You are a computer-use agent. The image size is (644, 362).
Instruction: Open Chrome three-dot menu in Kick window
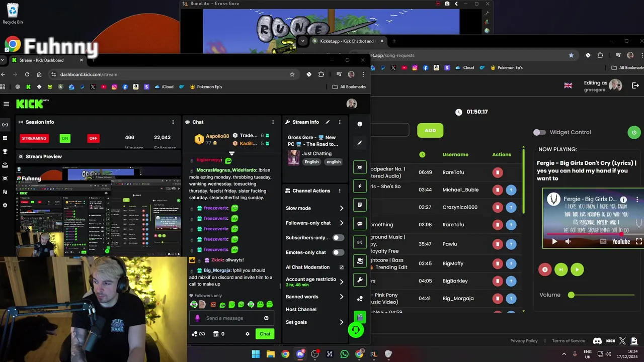[363, 74]
